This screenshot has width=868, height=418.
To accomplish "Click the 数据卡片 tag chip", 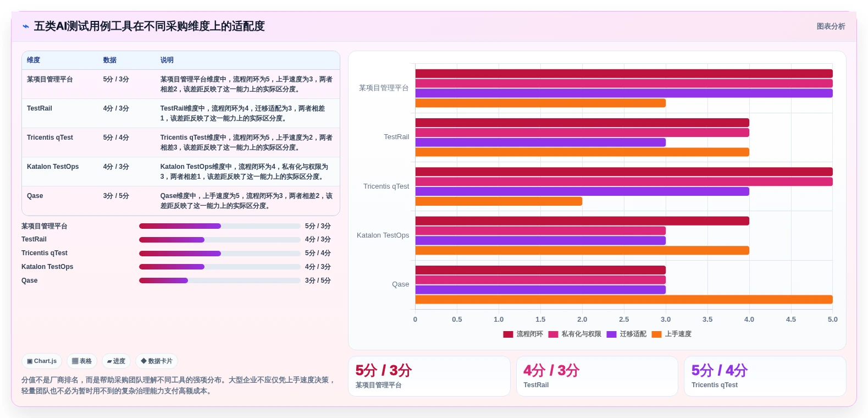I will point(157,361).
